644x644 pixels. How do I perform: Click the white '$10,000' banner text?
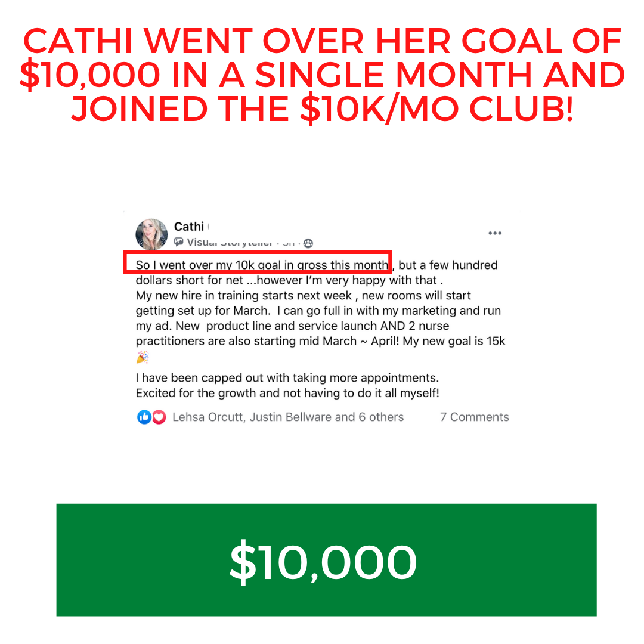323,562
